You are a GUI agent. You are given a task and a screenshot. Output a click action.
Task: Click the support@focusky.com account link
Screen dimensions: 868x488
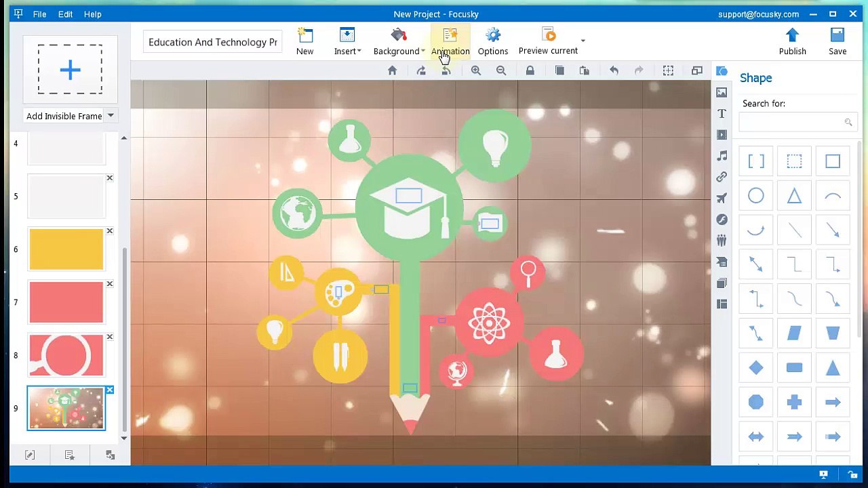[x=758, y=14]
